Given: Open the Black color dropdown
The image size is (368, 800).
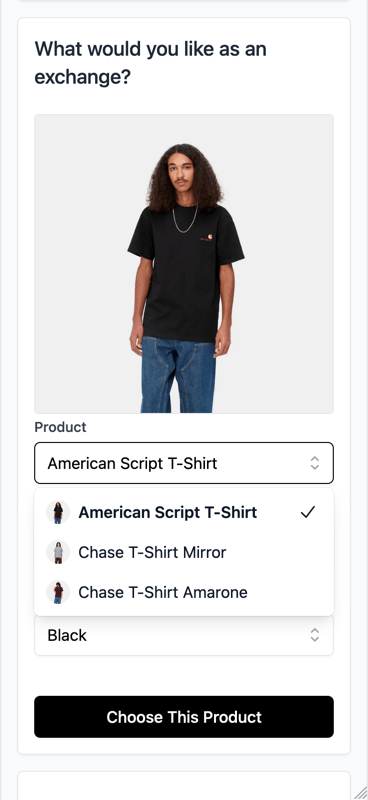Looking at the screenshot, I should point(184,635).
